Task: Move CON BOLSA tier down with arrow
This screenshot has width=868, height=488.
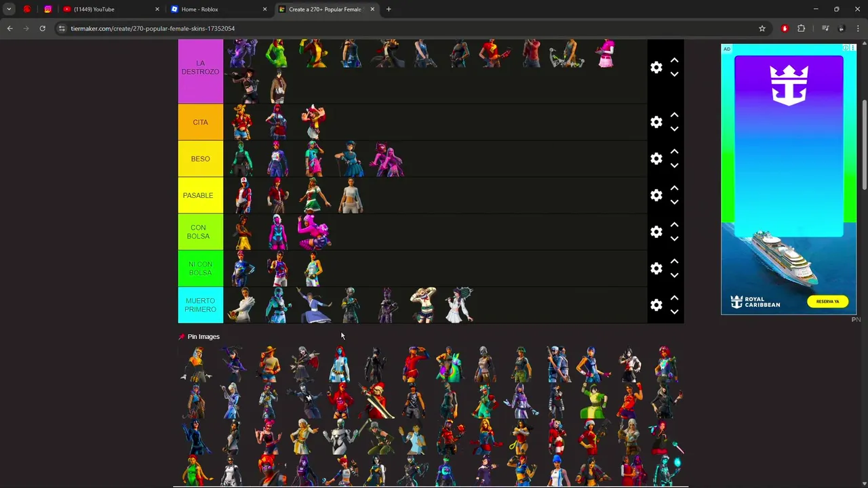Action: (674, 239)
